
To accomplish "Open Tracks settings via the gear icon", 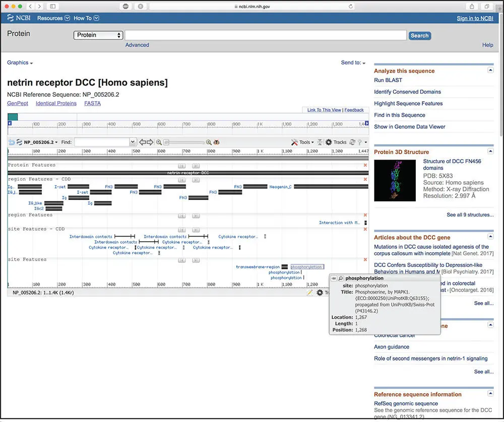I will point(329,142).
